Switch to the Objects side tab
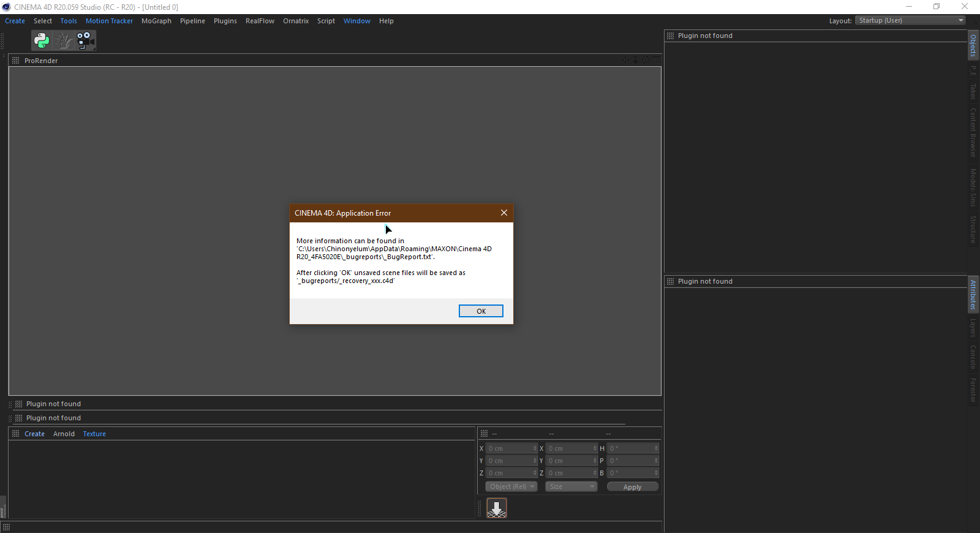The height and width of the screenshot is (533, 980). [x=973, y=45]
